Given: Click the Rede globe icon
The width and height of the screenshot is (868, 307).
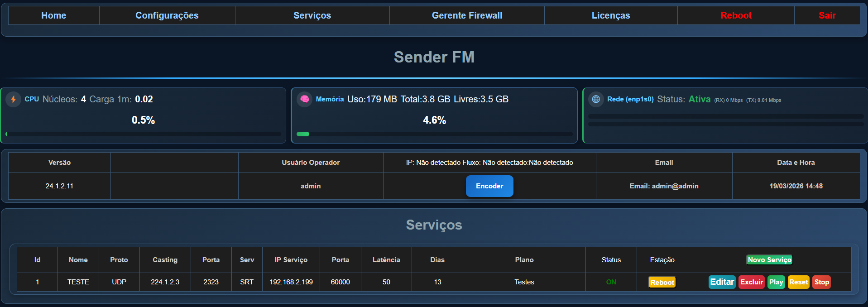Looking at the screenshot, I should (x=596, y=99).
